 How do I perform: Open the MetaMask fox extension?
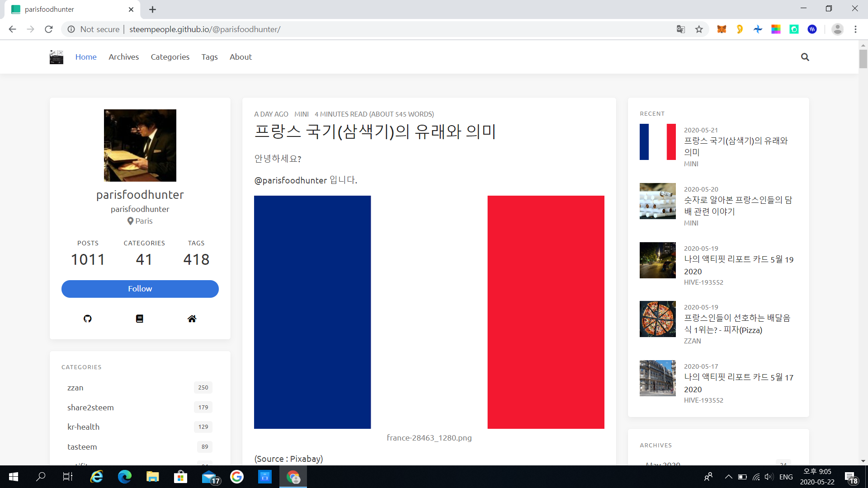(x=722, y=29)
